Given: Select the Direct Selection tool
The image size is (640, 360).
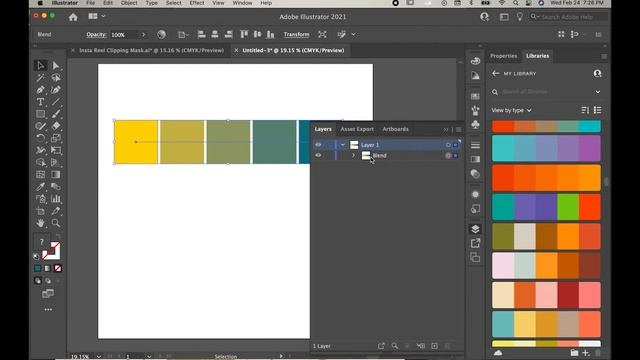Looking at the screenshot, I should [x=56, y=65].
